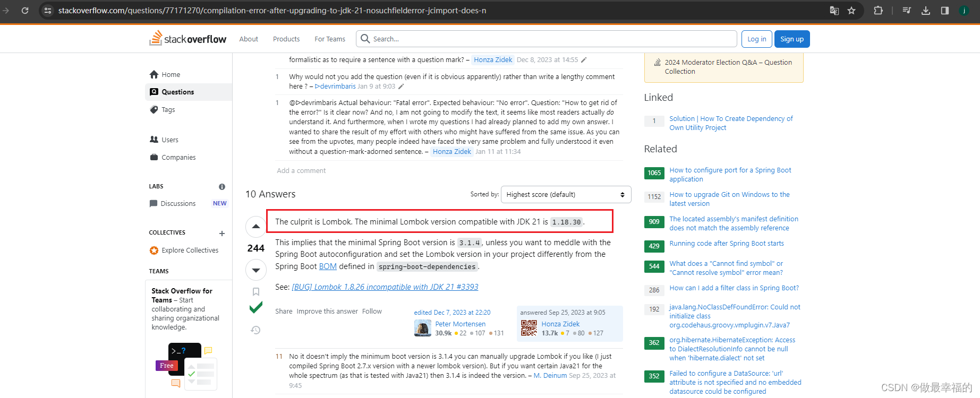Click the plus icon next to Collectives

222,233
